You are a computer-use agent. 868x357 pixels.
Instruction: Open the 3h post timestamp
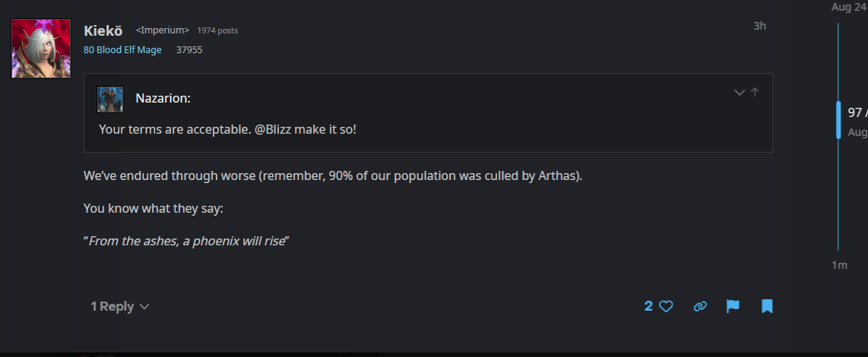(x=759, y=26)
